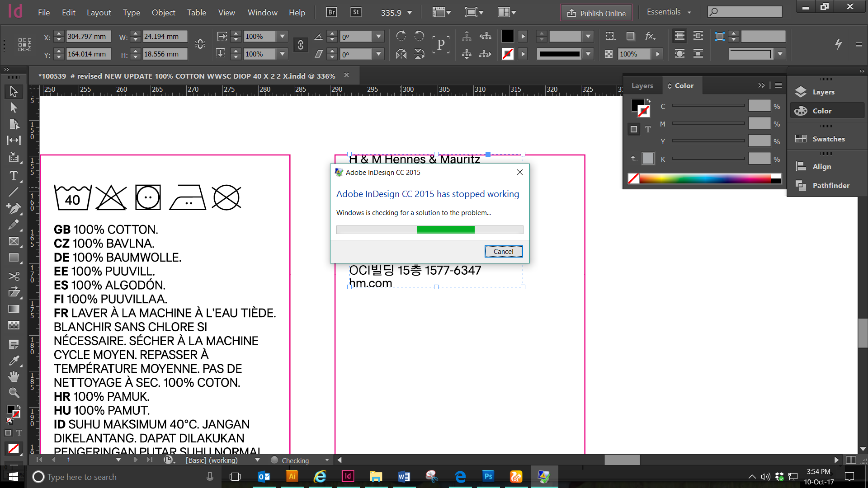This screenshot has width=868, height=488.
Task: Open Adobe Stock St icon
Action: click(x=356, y=12)
